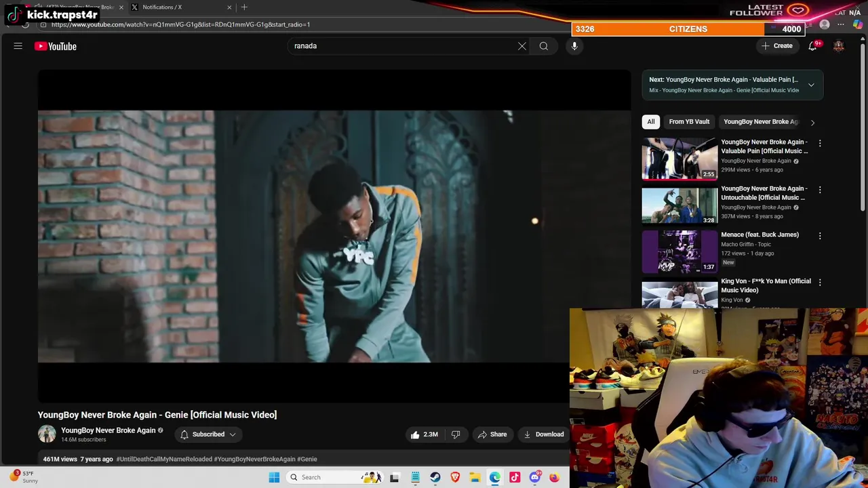This screenshot has height=488, width=868.
Task: Open the YouTube account avatar menu
Action: pyautogui.click(x=839, y=46)
